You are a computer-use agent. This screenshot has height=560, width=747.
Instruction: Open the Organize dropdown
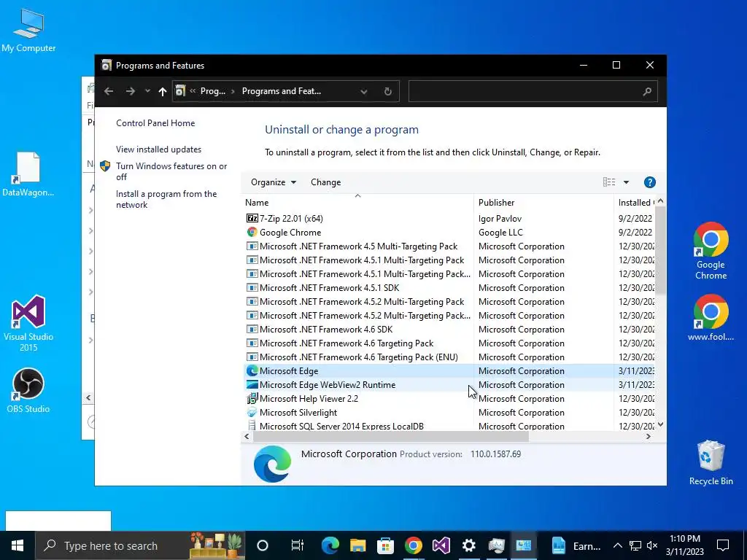274,182
